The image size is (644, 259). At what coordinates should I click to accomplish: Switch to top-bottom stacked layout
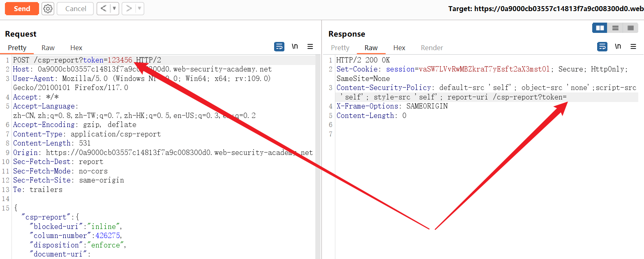pyautogui.click(x=615, y=28)
